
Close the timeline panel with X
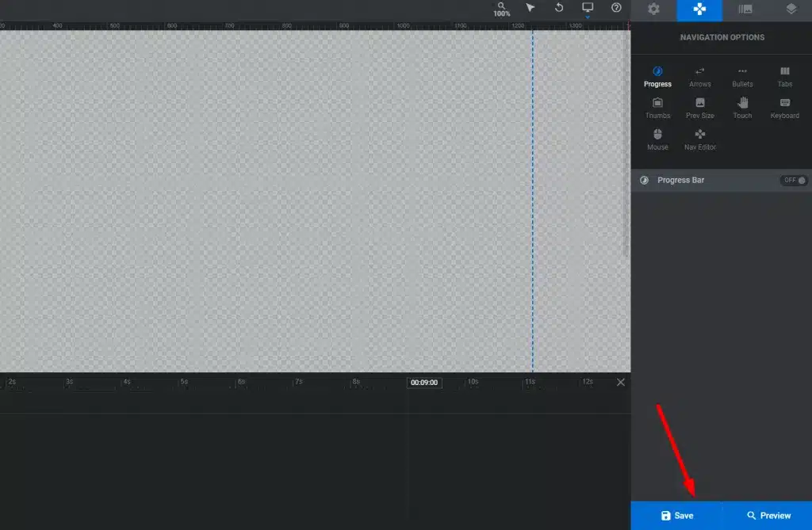point(621,382)
